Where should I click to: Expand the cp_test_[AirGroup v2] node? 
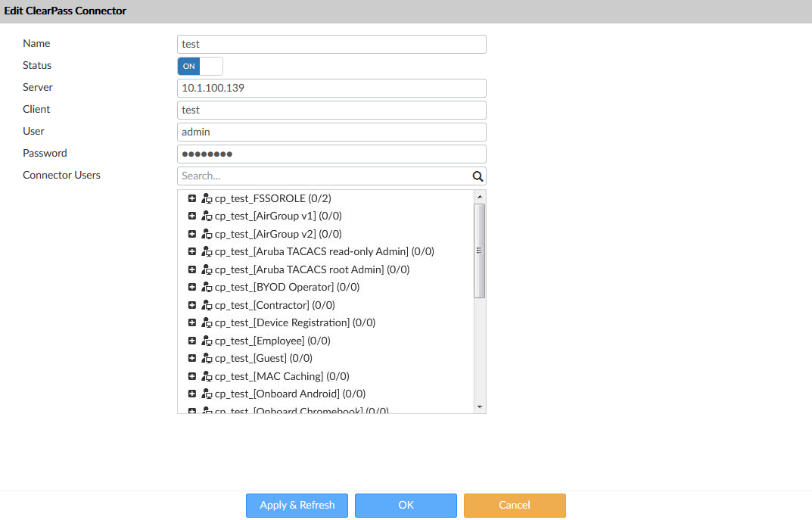coord(192,234)
